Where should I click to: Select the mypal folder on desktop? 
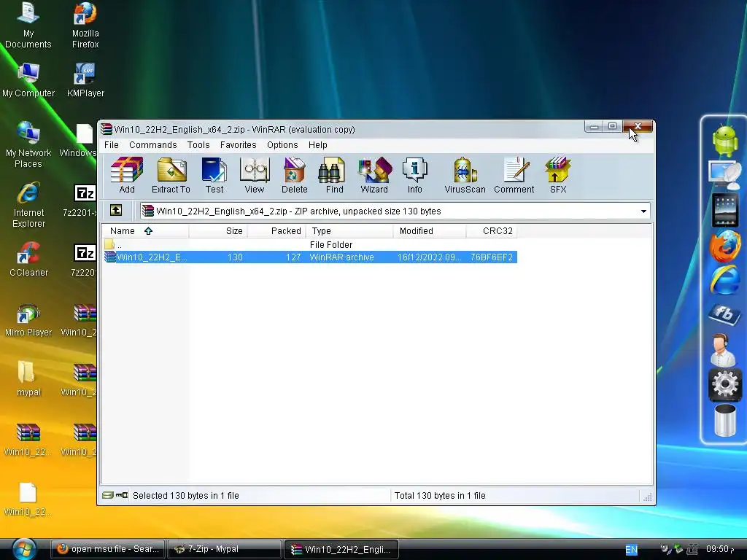click(x=28, y=379)
